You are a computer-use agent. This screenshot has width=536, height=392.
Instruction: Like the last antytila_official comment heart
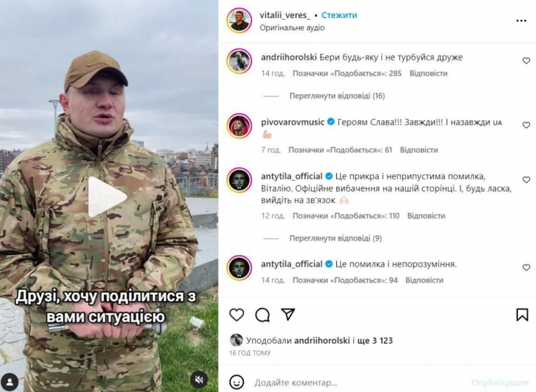(526, 267)
